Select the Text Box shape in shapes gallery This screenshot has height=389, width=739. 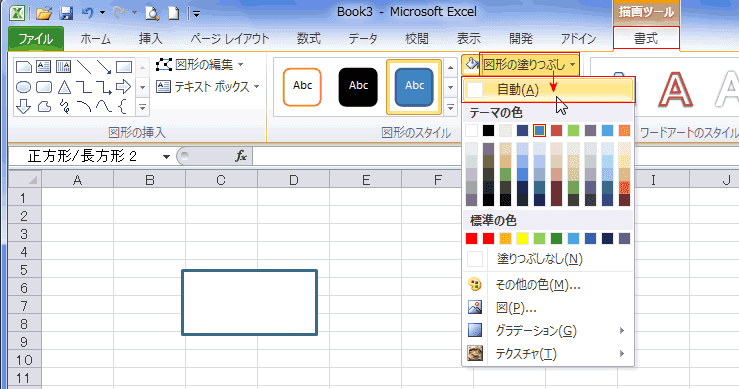tap(43, 66)
